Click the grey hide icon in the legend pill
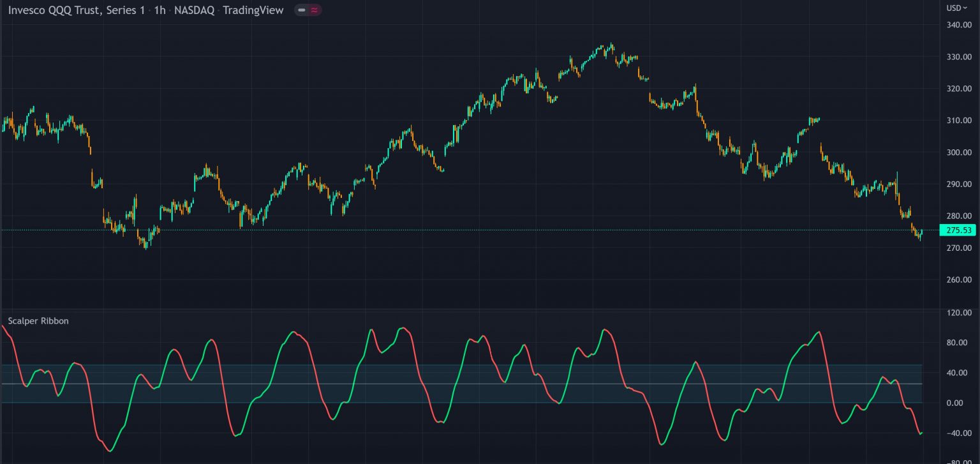980x464 pixels. click(300, 10)
